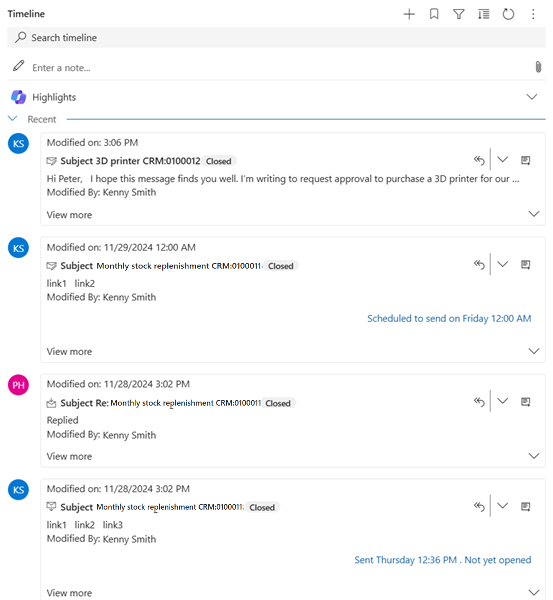Image resolution: width=553 pixels, height=600 pixels.
Task: Attach a file using the paperclip icon
Action: 538,67
